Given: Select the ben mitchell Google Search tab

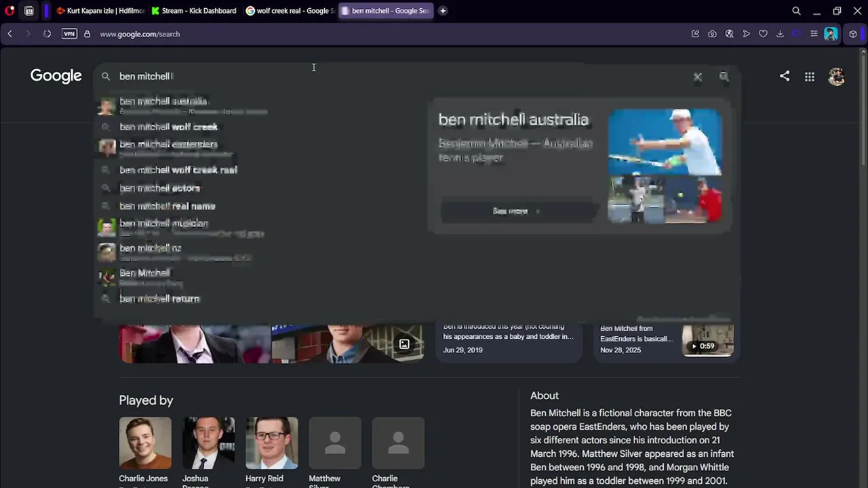Looking at the screenshot, I should pos(385,11).
